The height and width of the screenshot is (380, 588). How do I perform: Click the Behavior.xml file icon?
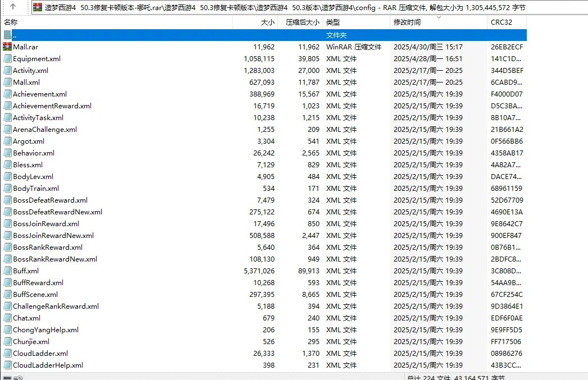[7, 153]
